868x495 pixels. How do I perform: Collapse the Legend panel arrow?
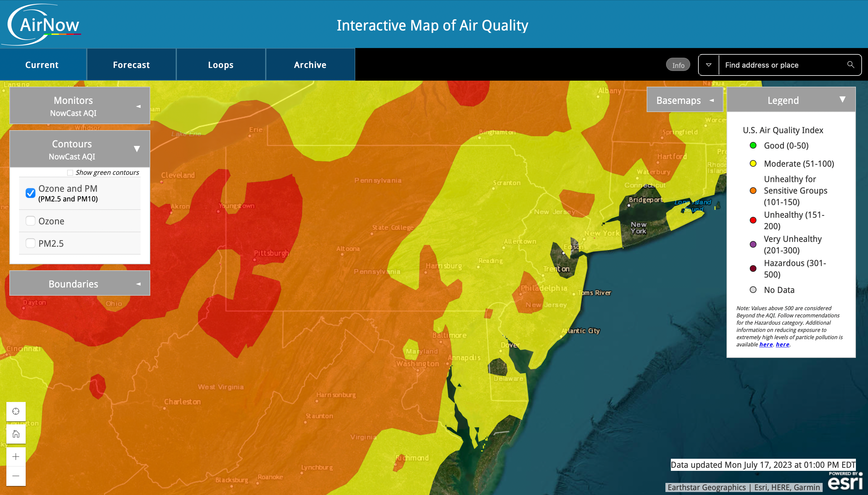click(842, 100)
